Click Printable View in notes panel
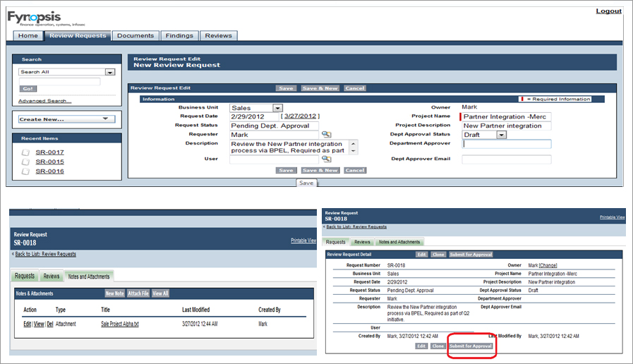Screen dimensions: 633x364 click(x=303, y=241)
